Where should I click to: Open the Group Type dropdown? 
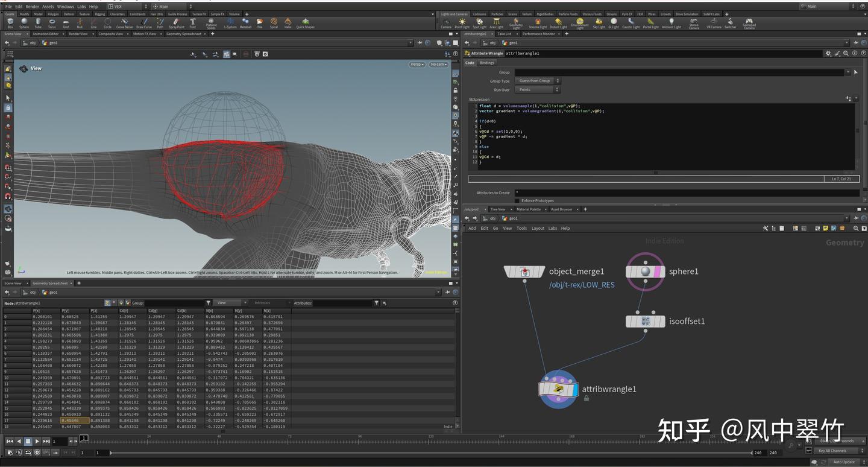[x=537, y=81]
